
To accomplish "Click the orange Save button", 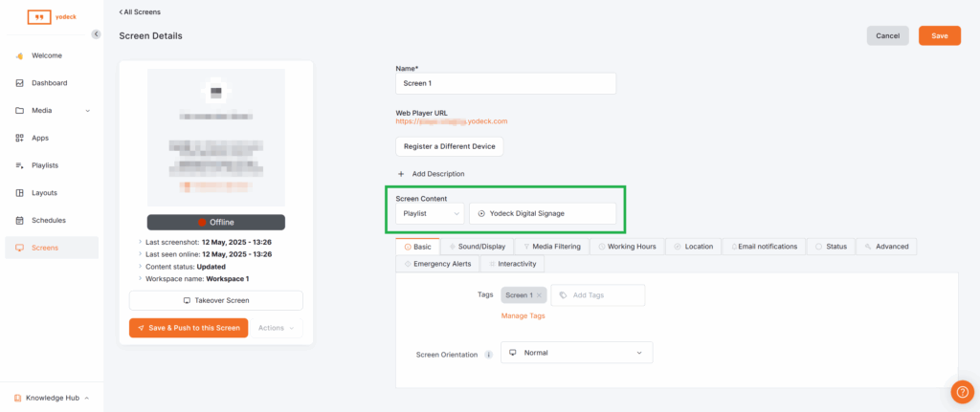I will pos(939,35).
